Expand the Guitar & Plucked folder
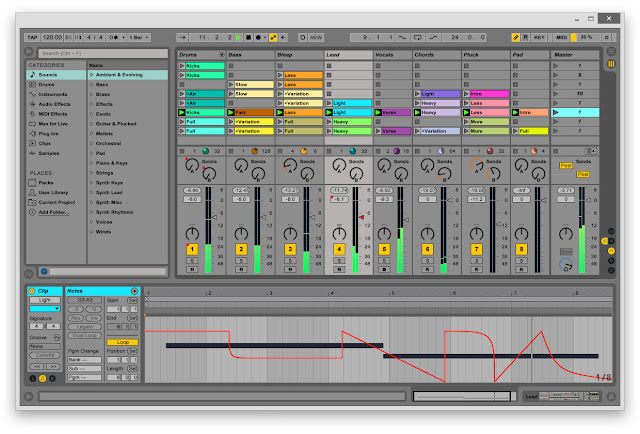 (x=92, y=124)
